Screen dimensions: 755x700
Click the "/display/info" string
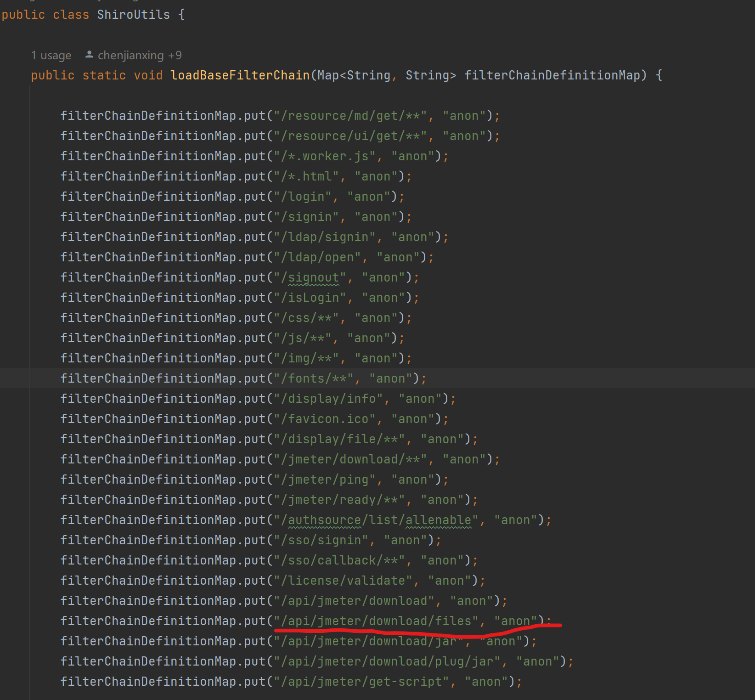click(x=328, y=399)
